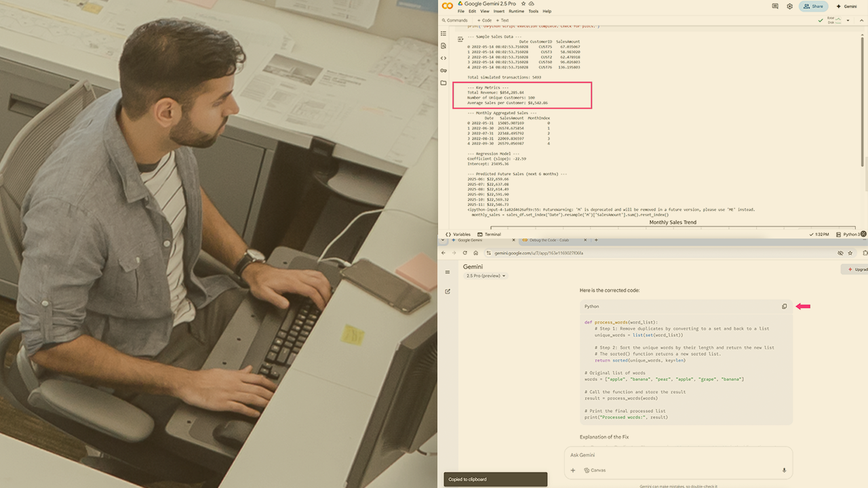Toggle the cell output options icon
Image resolution: width=868 pixels, height=488 pixels.
click(x=460, y=39)
